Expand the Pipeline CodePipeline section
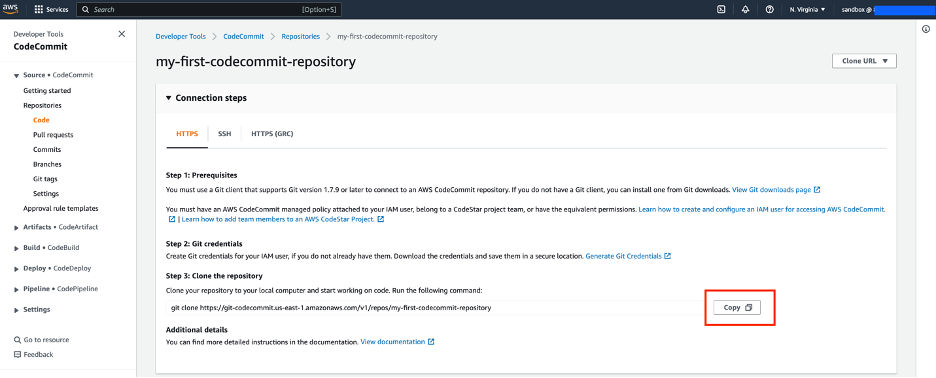The image size is (936, 378). pos(56,289)
